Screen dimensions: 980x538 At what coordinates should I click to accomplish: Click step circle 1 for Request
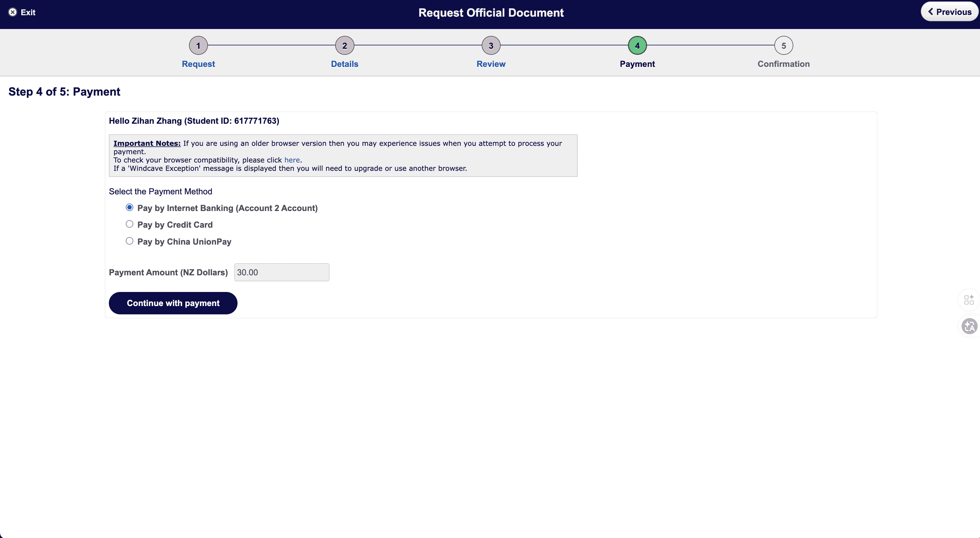pos(198,45)
